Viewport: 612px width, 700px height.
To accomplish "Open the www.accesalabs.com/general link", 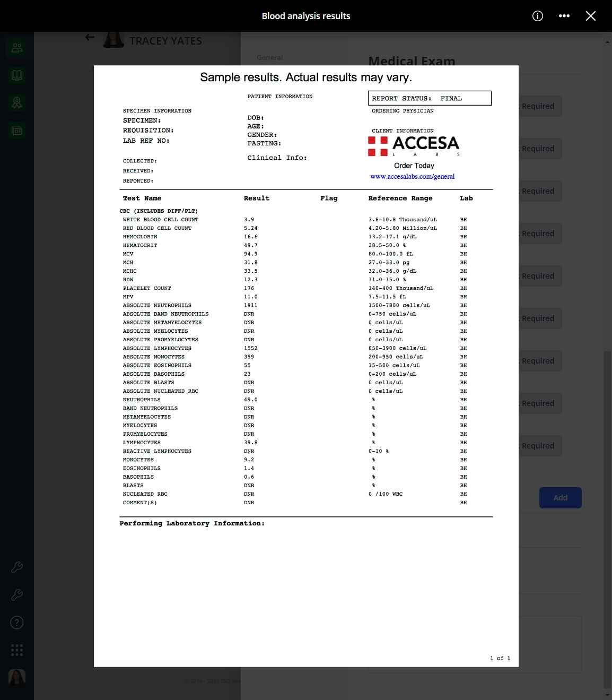I will point(413,177).
